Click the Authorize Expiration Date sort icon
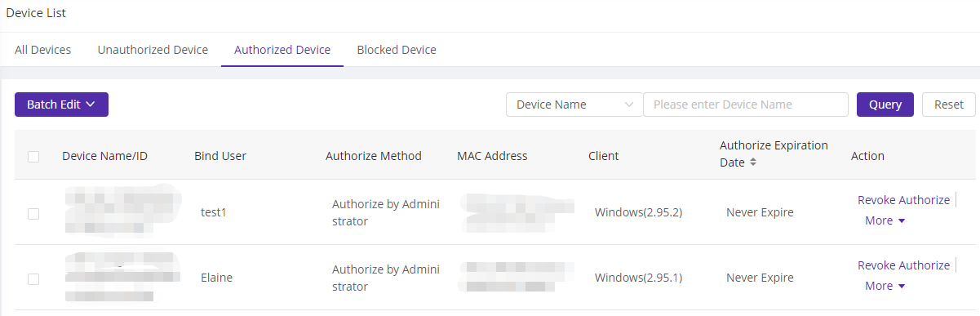This screenshot has height=316, width=980. (x=752, y=162)
